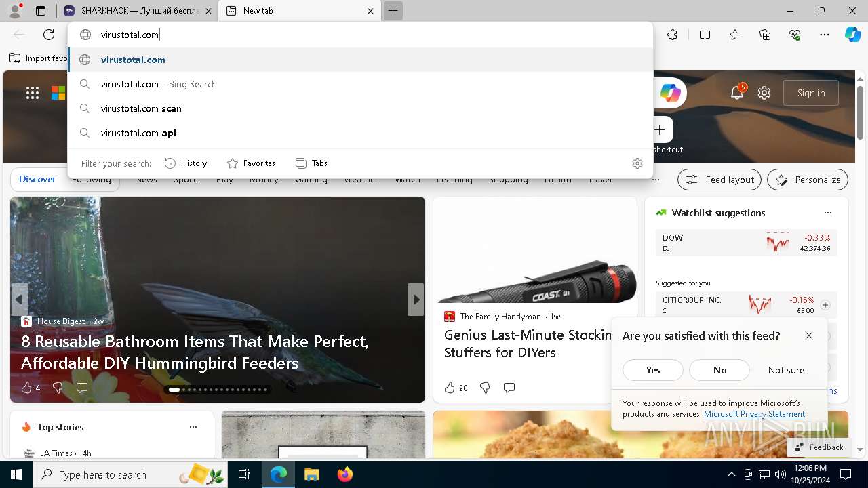Open Copilot round button on page
Image resolution: width=868 pixels, height=488 pixels.
[670, 93]
